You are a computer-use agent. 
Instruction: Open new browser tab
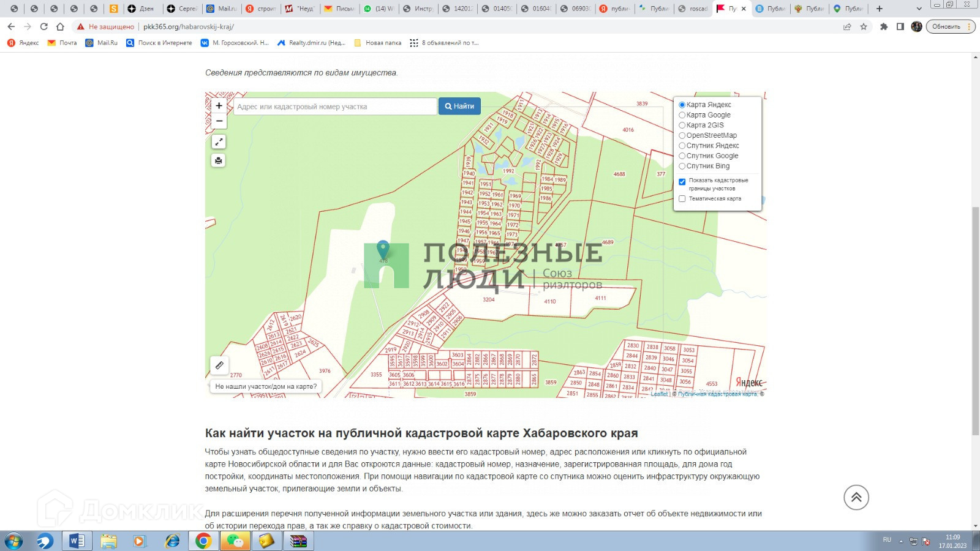[x=880, y=9]
